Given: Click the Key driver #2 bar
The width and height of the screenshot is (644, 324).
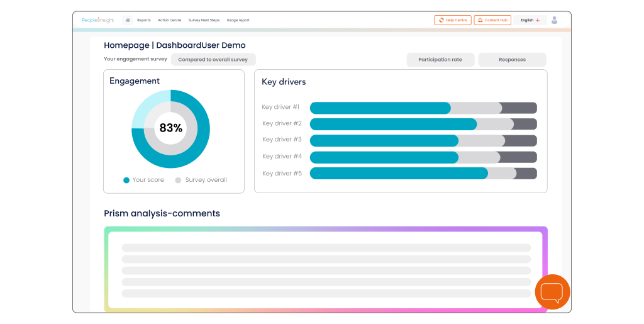Looking at the screenshot, I should click(x=423, y=124).
